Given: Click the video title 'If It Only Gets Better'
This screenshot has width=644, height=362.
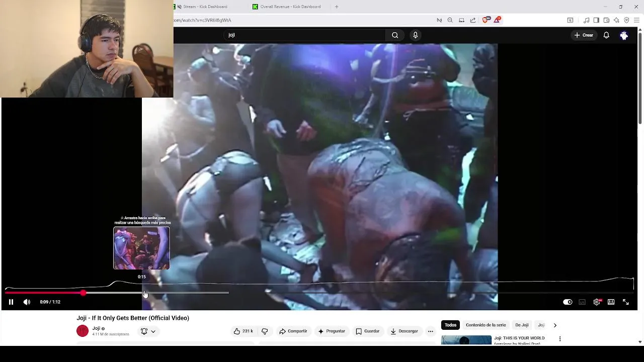Looking at the screenshot, I should tap(133, 318).
